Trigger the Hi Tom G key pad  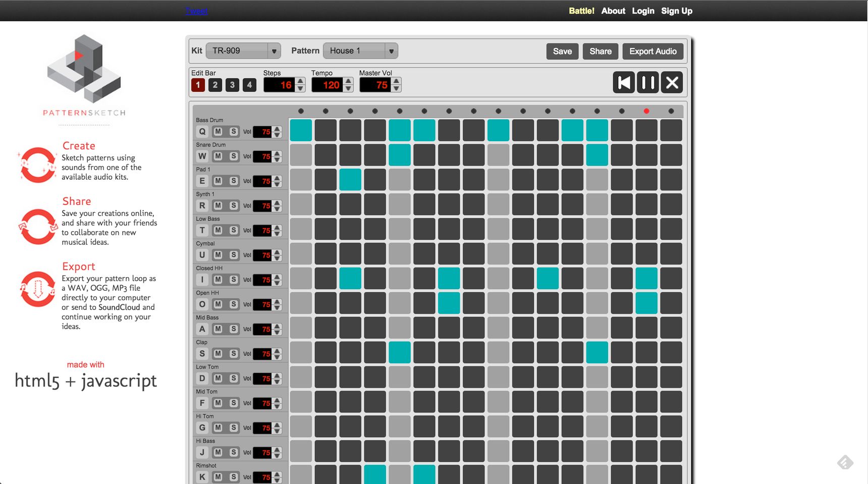click(202, 428)
